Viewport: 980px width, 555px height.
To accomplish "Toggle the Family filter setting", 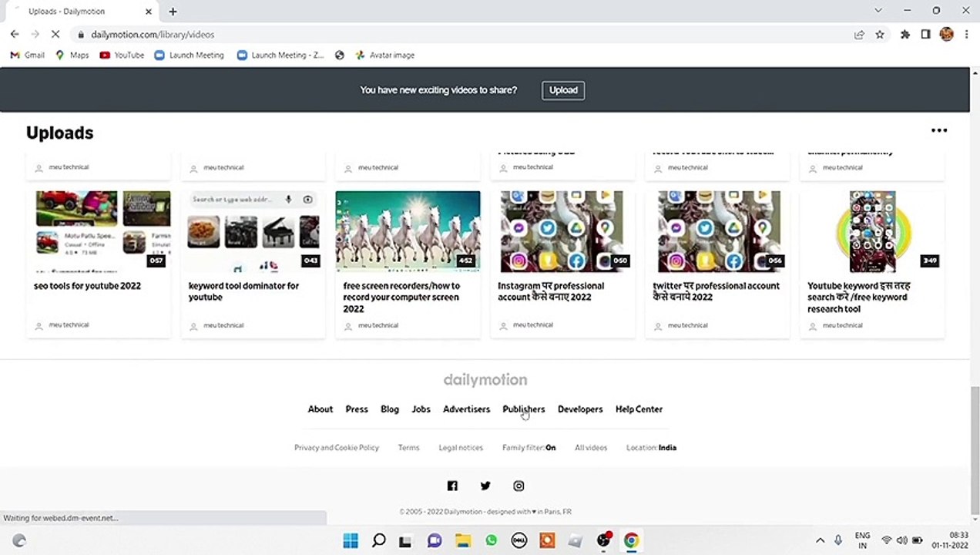I will [x=529, y=448].
